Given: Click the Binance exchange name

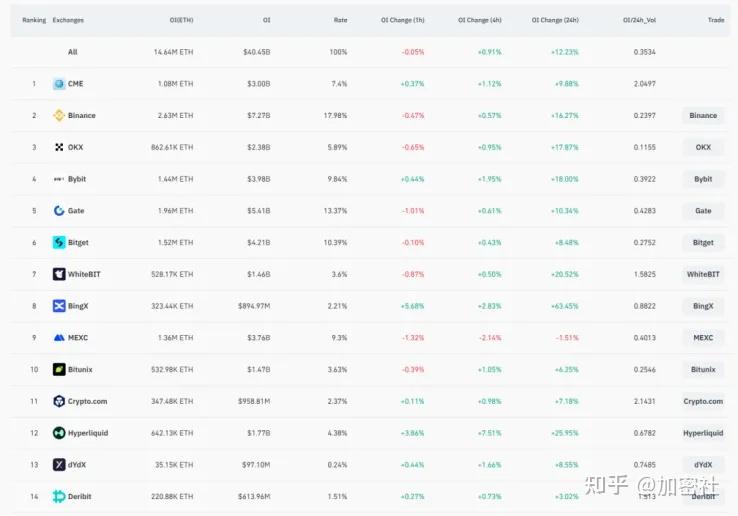Looking at the screenshot, I should pos(81,115).
